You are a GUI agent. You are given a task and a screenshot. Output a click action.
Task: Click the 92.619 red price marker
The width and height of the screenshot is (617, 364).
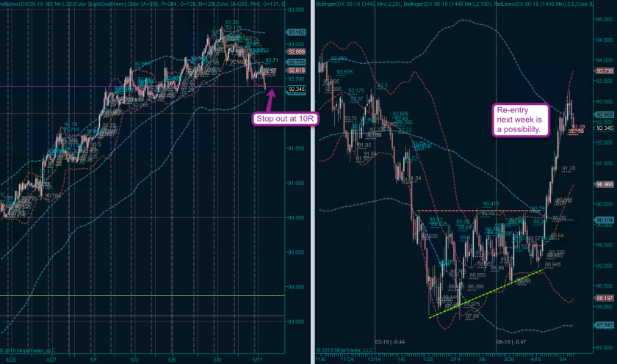(x=296, y=70)
